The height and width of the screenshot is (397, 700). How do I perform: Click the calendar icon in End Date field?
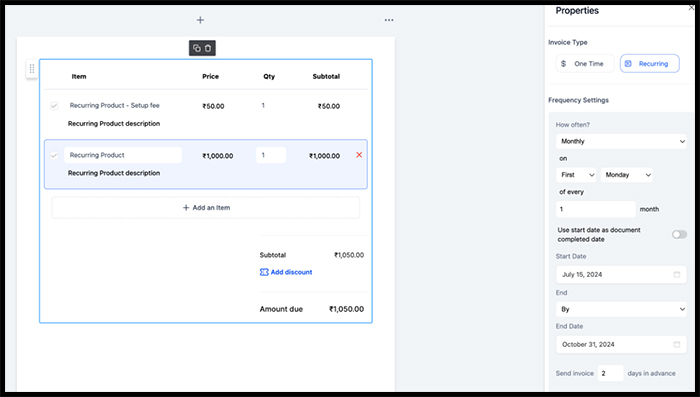pyautogui.click(x=677, y=344)
